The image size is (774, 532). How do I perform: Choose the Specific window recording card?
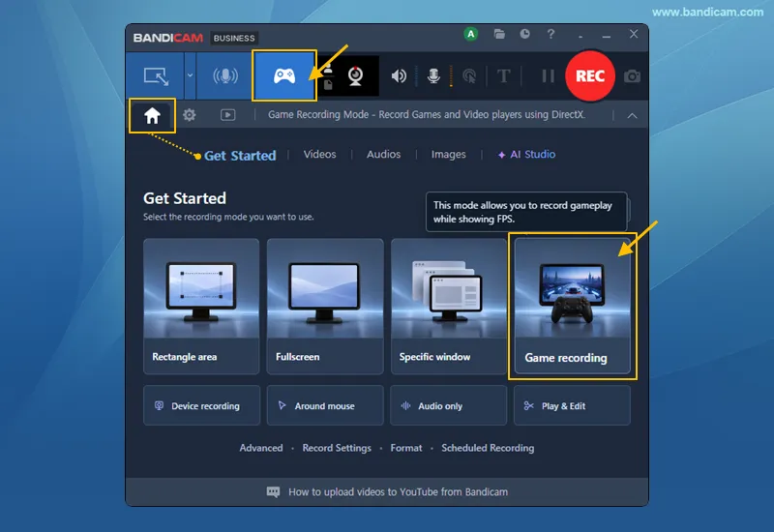(449, 306)
